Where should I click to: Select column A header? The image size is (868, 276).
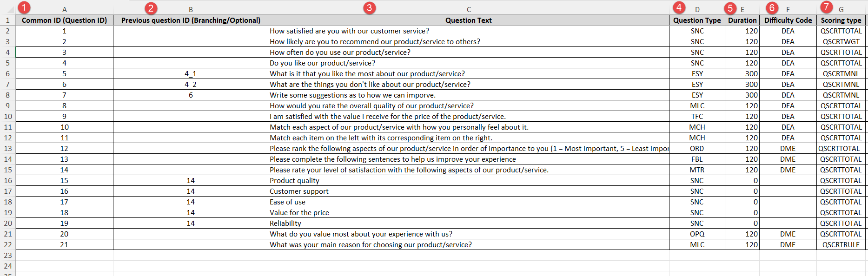pos(64,9)
